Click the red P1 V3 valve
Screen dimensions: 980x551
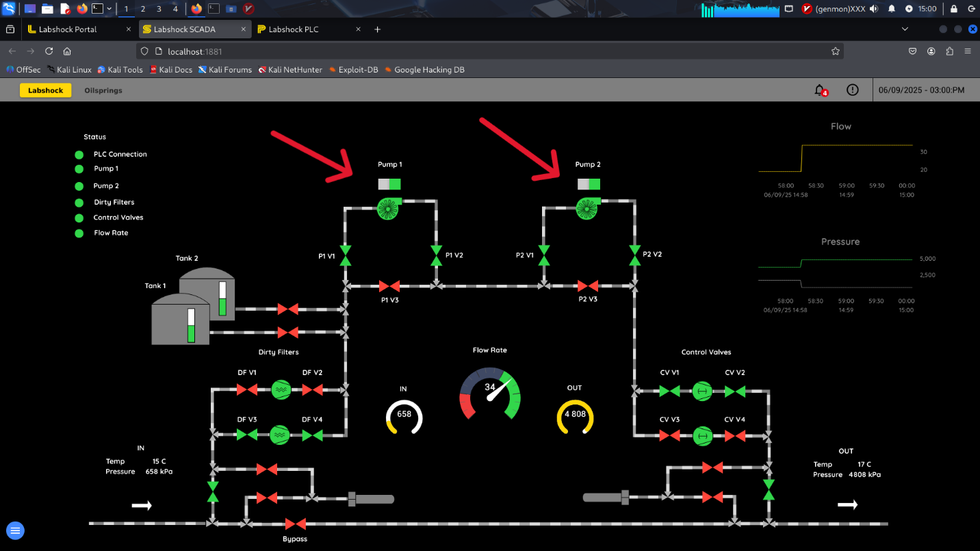[x=389, y=286]
